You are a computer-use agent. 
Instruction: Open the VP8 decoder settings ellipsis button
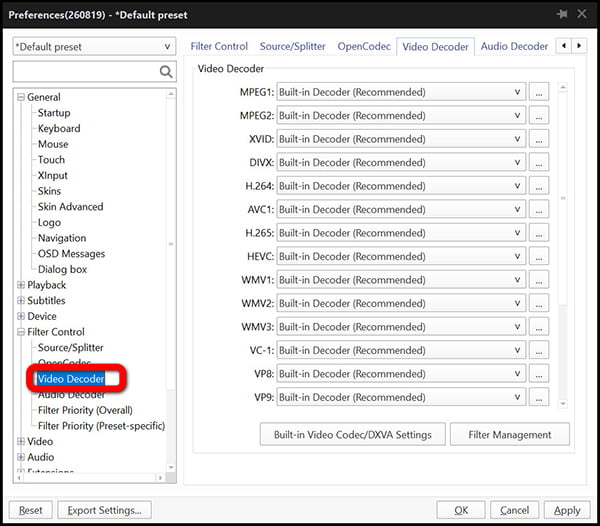539,373
